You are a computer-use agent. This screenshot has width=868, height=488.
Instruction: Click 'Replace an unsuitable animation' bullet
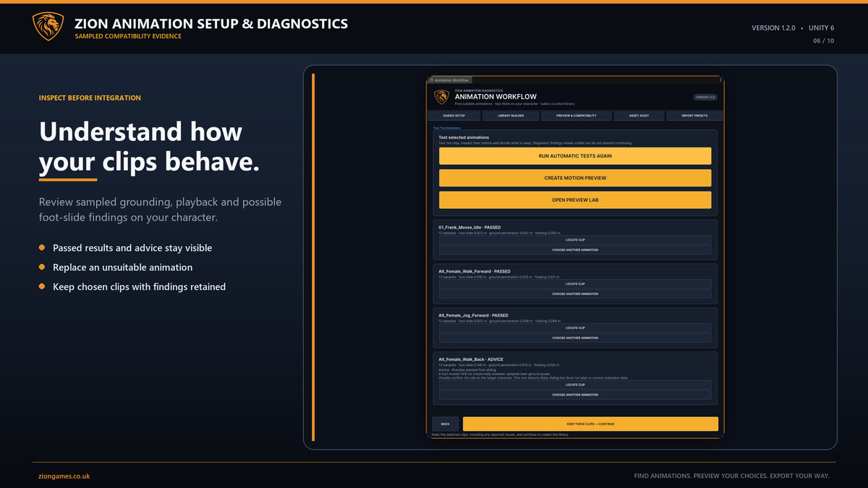(122, 267)
